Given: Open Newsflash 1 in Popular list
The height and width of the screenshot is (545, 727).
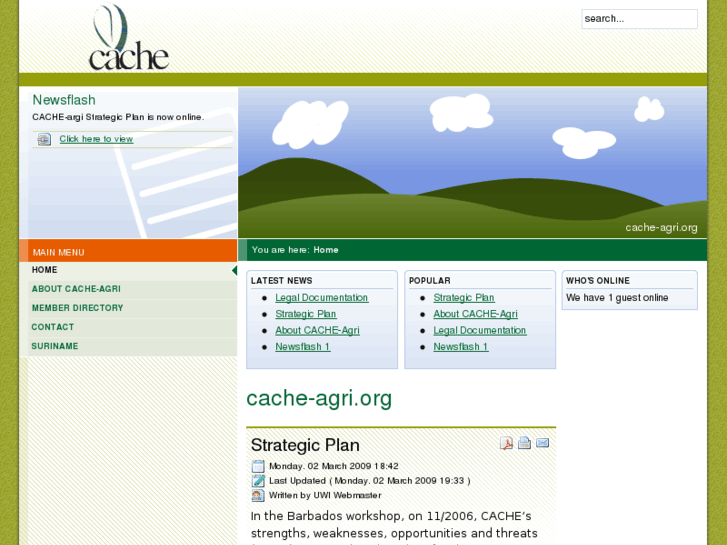Looking at the screenshot, I should coord(461,346).
